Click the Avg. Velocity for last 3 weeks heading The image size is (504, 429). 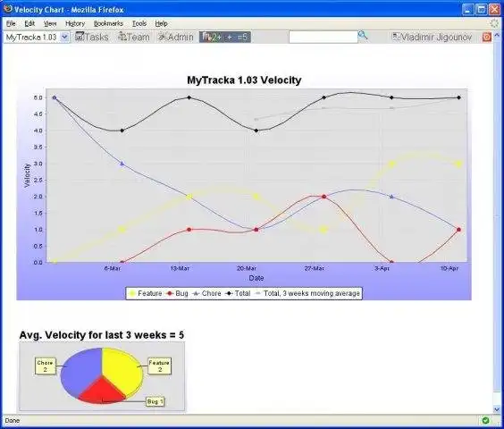click(x=102, y=335)
